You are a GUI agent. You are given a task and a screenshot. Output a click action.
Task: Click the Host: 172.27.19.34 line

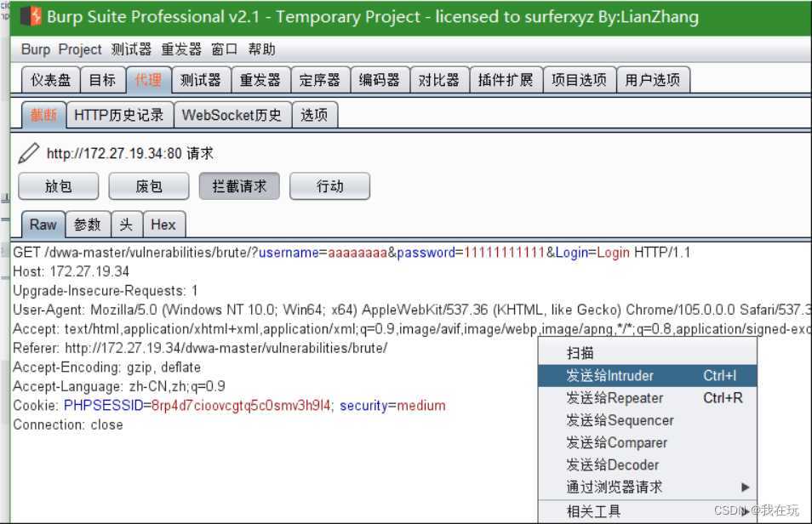click(71, 271)
